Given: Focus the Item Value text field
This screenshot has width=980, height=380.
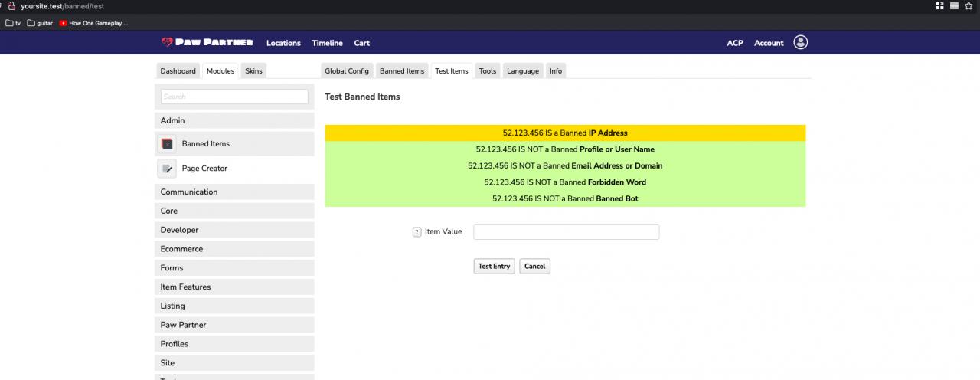Looking at the screenshot, I should (566, 232).
